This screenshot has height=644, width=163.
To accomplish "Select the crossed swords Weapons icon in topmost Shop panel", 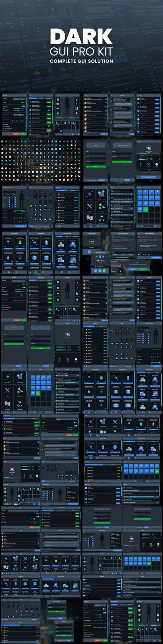I will (x=89, y=206).
